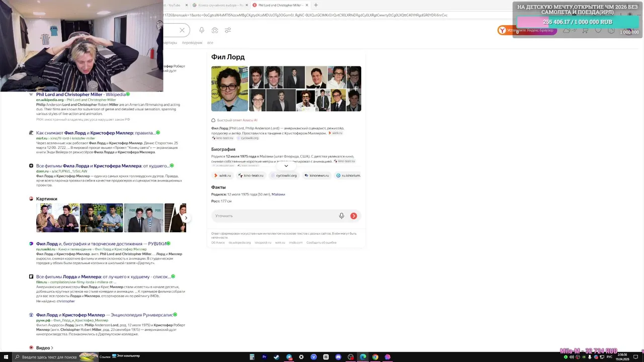Viewport: 644px width, 362px height.
Task: Open Calculator from the taskbar
Action: coord(252,357)
